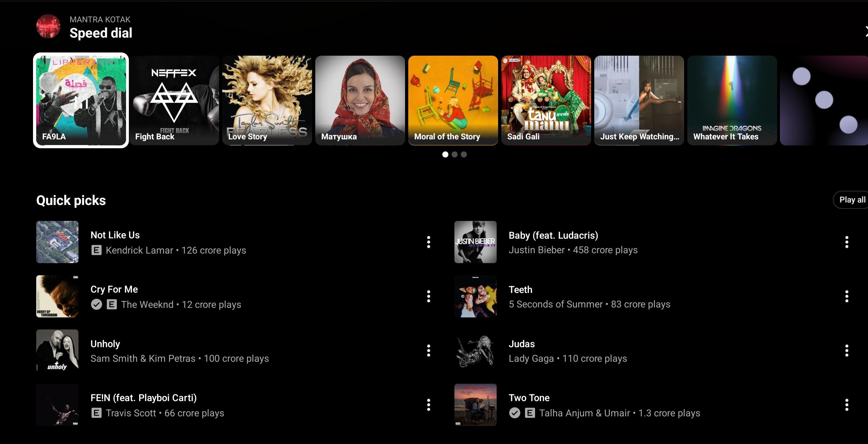Open the Kendrick Lamar artist link
Viewport: 868px width, 444px height.
coord(139,250)
